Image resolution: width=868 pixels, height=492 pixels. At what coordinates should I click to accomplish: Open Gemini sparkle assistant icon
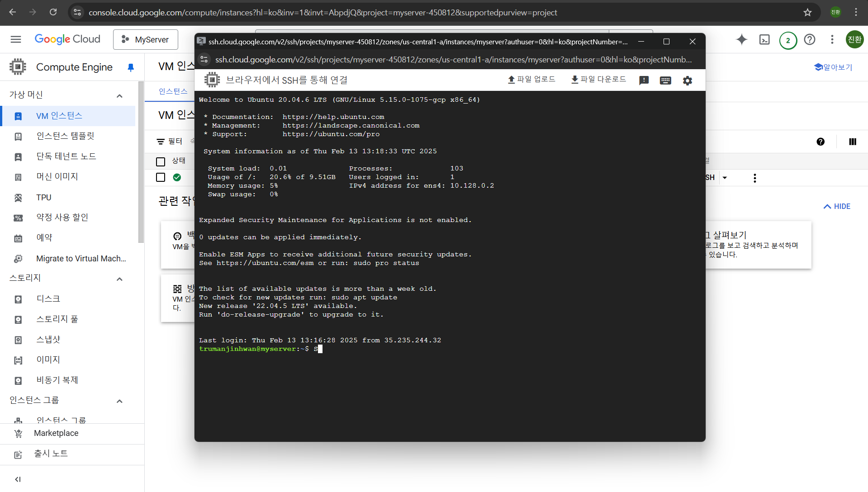pos(741,40)
